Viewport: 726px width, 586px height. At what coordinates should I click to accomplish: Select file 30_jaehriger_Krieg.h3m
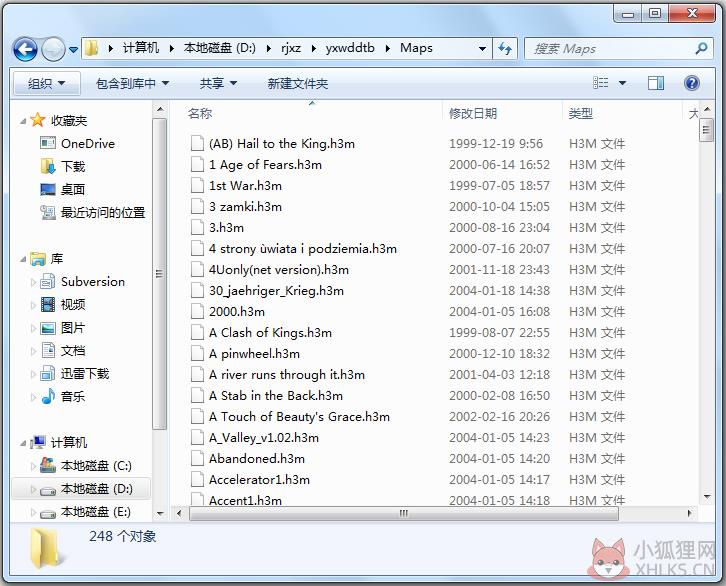click(x=276, y=291)
